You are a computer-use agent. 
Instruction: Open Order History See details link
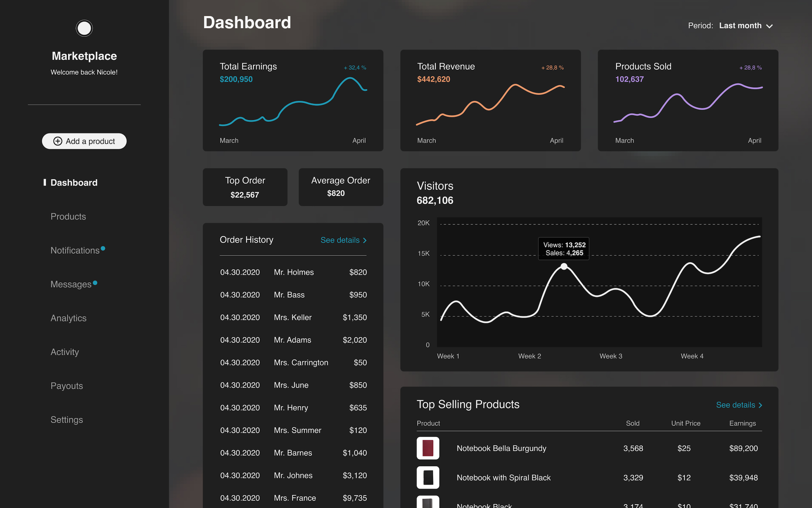point(340,240)
